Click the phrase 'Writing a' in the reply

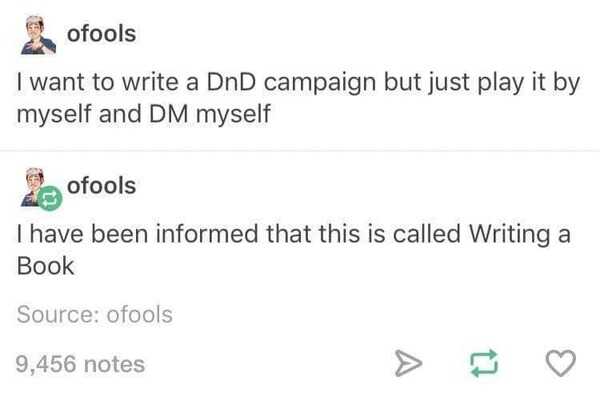[x=520, y=234]
